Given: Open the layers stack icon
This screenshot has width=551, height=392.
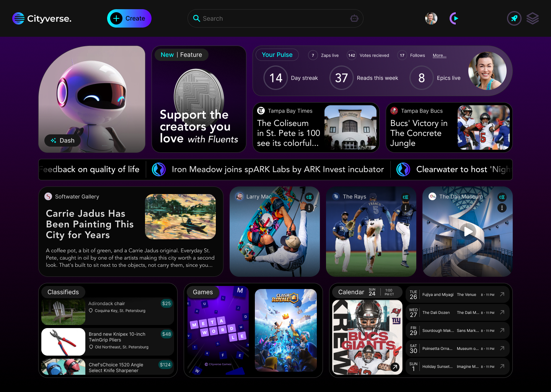Looking at the screenshot, I should (533, 18).
